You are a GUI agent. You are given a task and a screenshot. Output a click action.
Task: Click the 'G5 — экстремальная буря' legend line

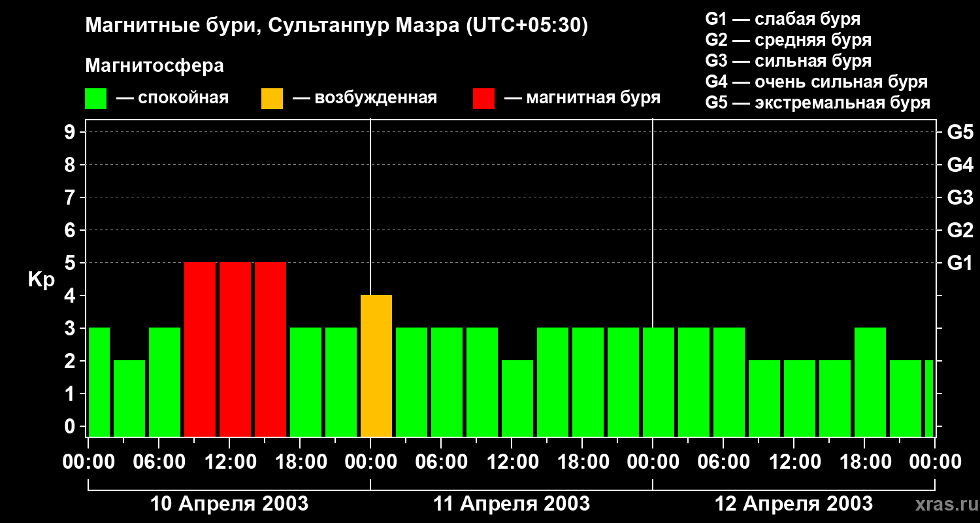click(818, 103)
